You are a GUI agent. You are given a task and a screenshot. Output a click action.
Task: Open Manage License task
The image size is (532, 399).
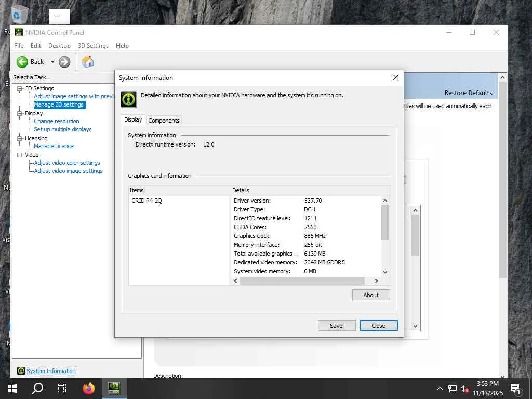pos(54,146)
